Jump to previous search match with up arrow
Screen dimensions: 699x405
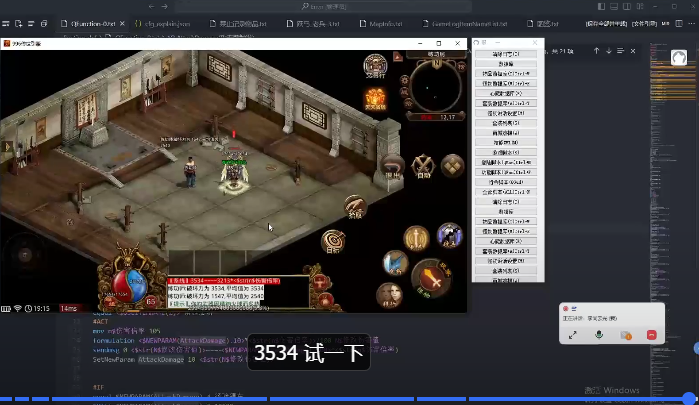597,50
